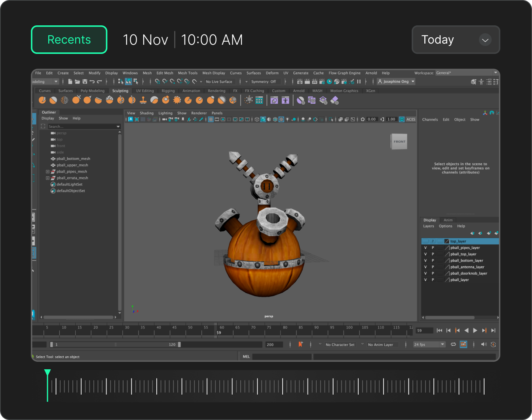Click the Save scene icon in toolbar
This screenshot has height=420, width=532.
click(x=85, y=82)
